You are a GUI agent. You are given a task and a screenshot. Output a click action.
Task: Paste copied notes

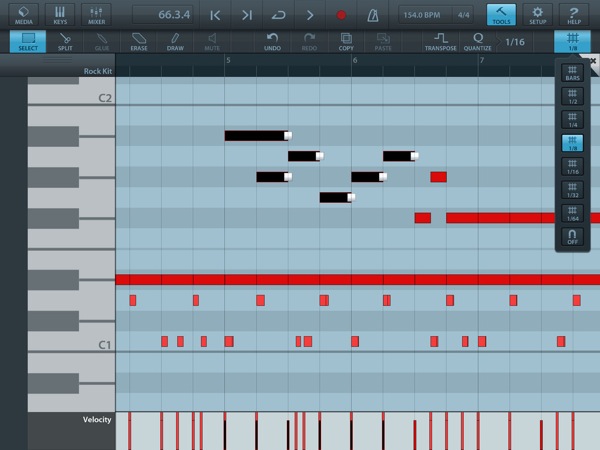(383, 42)
